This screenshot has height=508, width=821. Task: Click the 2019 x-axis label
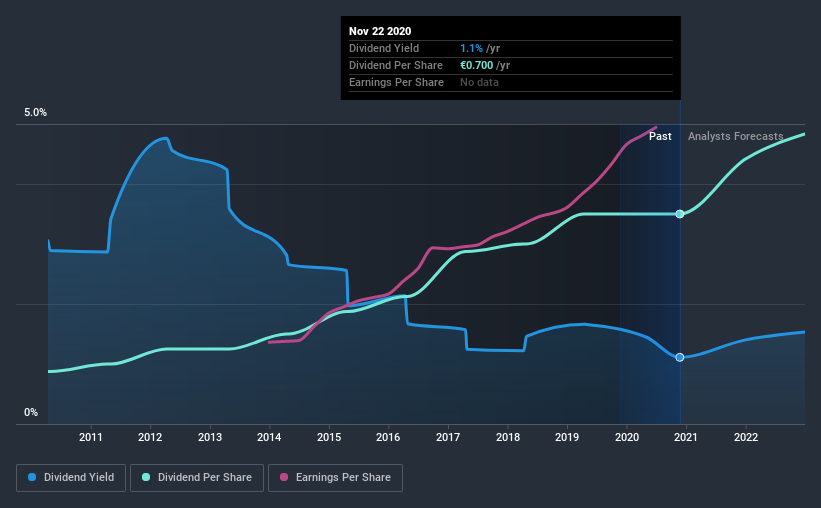point(567,437)
